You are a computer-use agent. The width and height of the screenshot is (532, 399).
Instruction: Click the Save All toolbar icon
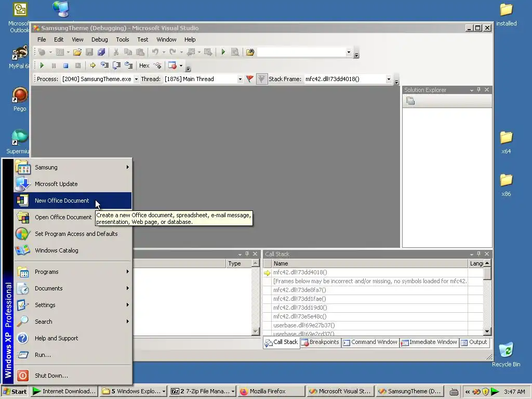point(101,52)
